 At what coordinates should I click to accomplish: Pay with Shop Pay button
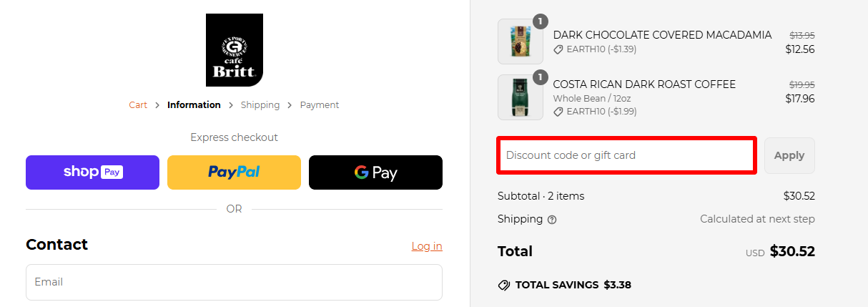click(x=92, y=172)
